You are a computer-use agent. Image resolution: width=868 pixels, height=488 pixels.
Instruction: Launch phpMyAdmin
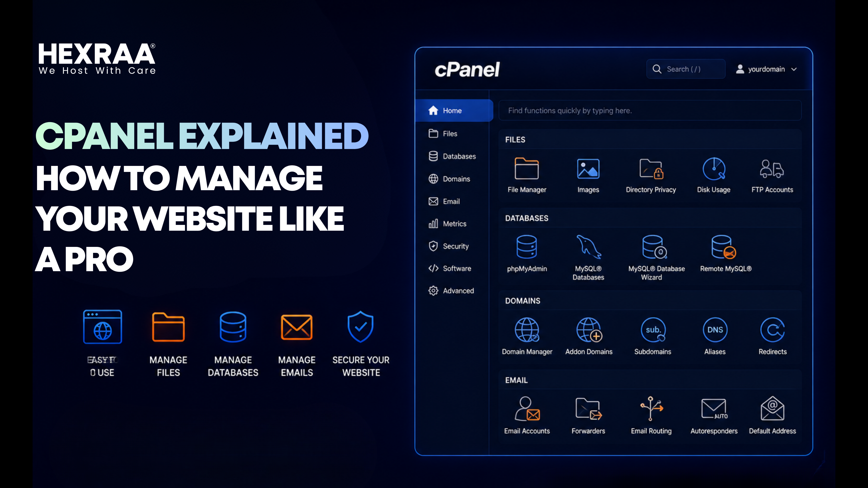click(x=527, y=247)
